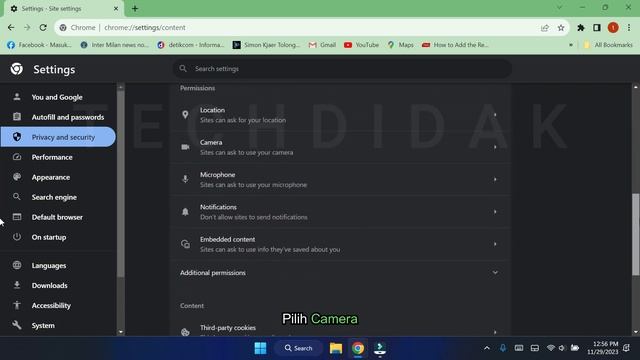640x360 pixels.
Task: Open the Extensions puzzle icon
Action: pyautogui.click(x=580, y=28)
